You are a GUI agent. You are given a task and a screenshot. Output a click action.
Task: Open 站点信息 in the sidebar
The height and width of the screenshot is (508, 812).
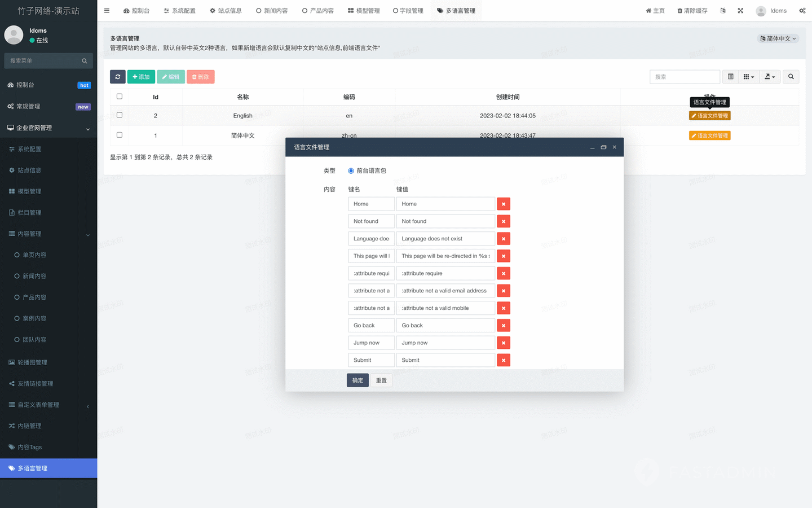(29, 170)
